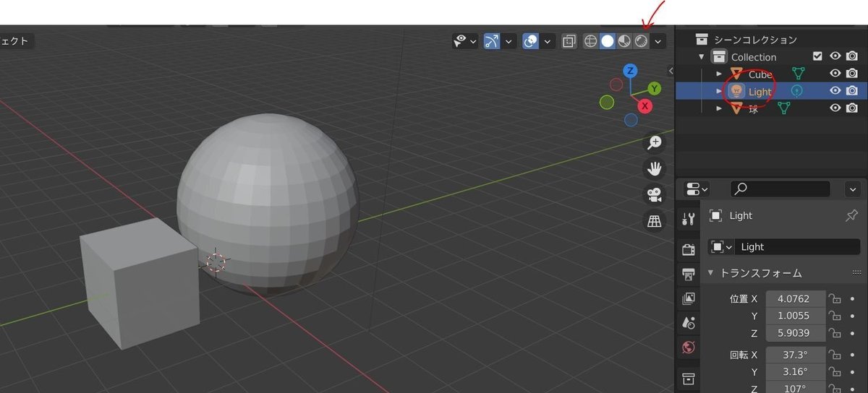Switch viewport to Rendered shading

pos(641,41)
